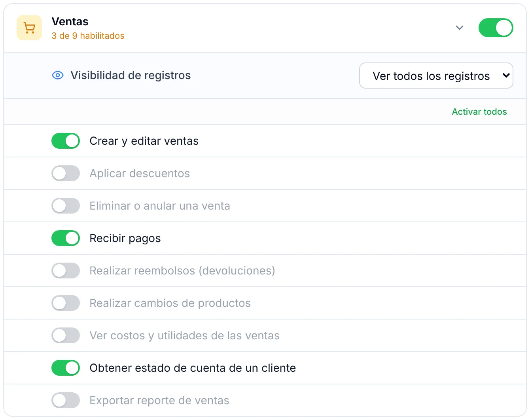
Task: Click the Recibir pagos label
Action: 125,238
